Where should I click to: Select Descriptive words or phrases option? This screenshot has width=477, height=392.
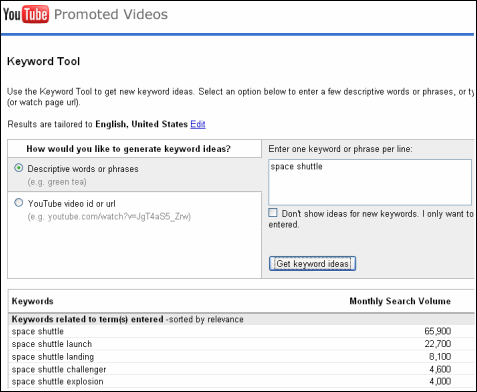coord(19,168)
